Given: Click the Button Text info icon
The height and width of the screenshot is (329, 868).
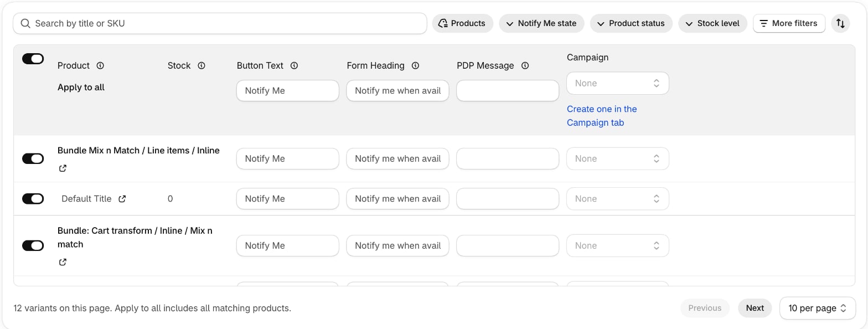Looking at the screenshot, I should pyautogui.click(x=294, y=65).
